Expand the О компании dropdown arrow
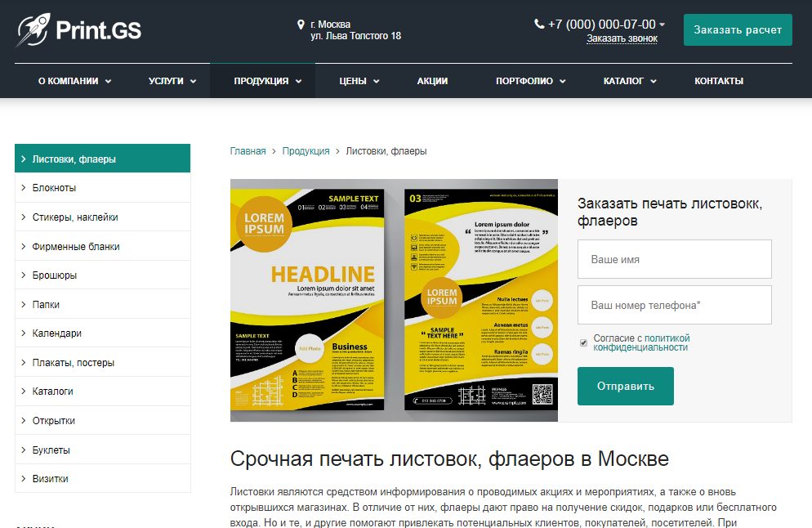Image resolution: width=812 pixels, height=528 pixels. pyautogui.click(x=108, y=82)
